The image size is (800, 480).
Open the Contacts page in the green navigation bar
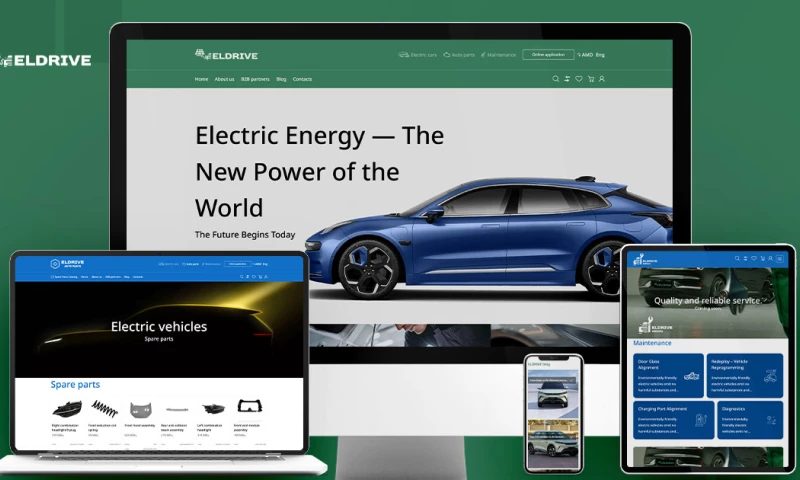pos(302,79)
